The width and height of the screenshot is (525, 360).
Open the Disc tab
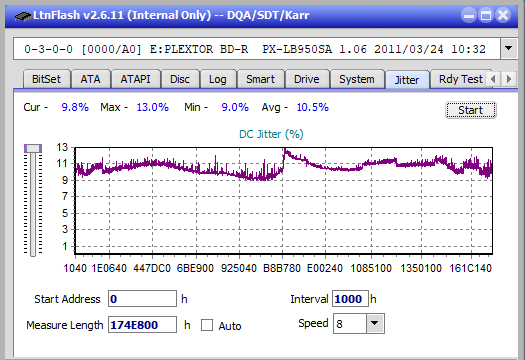(180, 79)
